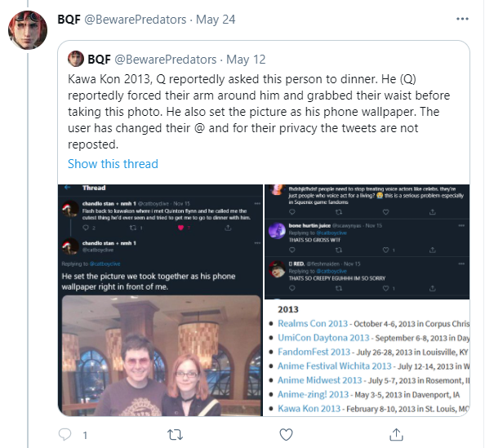Show this thread link
The width and height of the screenshot is (485, 448).
[113, 164]
